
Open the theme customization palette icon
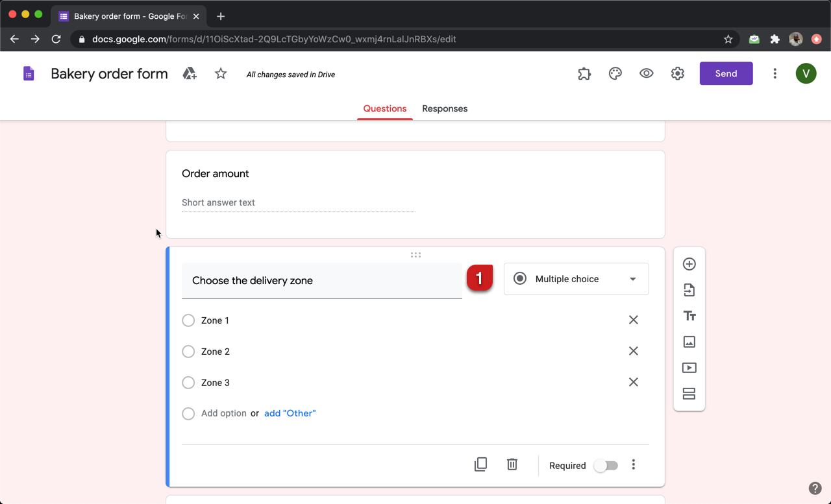[615, 73]
